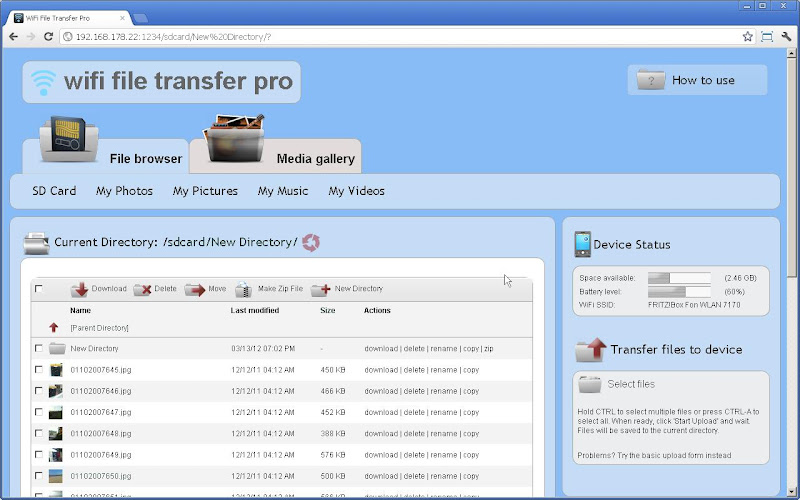Click the SD card File browser icon

tap(69, 140)
